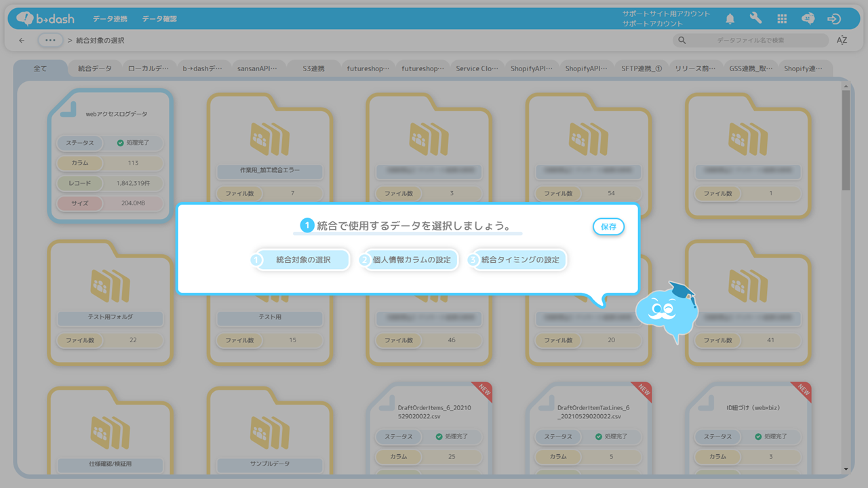Select the webアクセスログデータ file name
This screenshot has height=488, width=868.
point(117,114)
